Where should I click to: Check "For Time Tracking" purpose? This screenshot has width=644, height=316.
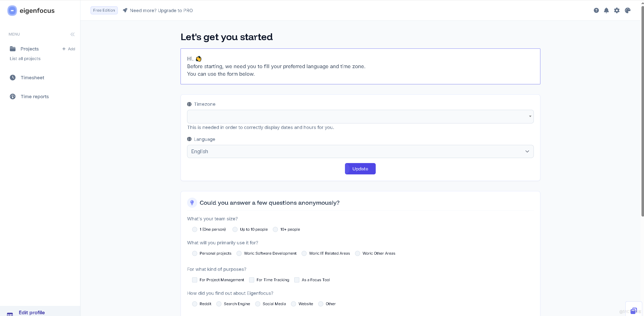[x=252, y=280]
